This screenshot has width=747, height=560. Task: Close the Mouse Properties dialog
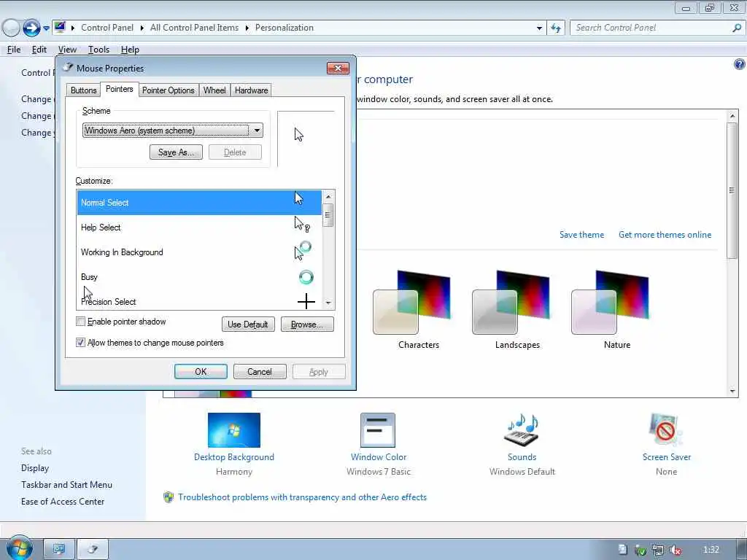click(338, 68)
